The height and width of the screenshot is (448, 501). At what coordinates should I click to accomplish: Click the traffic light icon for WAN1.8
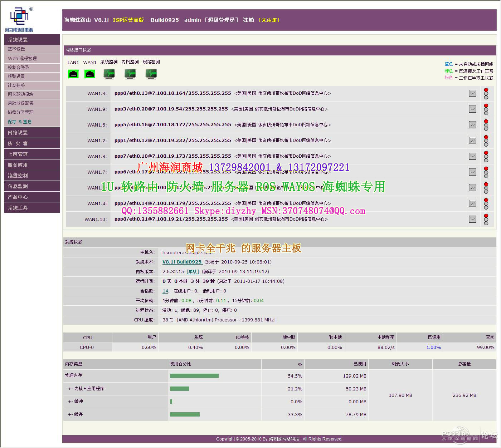click(486, 157)
